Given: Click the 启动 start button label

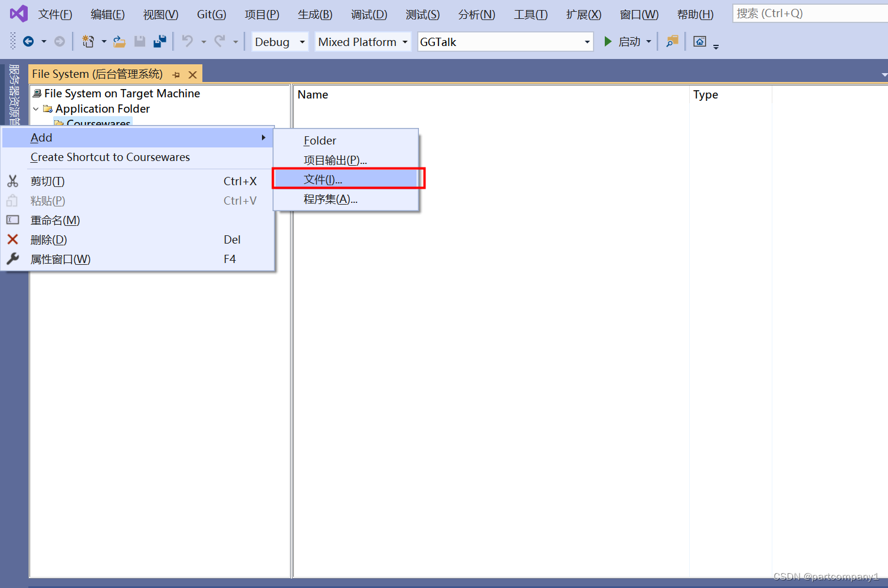Looking at the screenshot, I should [x=629, y=42].
